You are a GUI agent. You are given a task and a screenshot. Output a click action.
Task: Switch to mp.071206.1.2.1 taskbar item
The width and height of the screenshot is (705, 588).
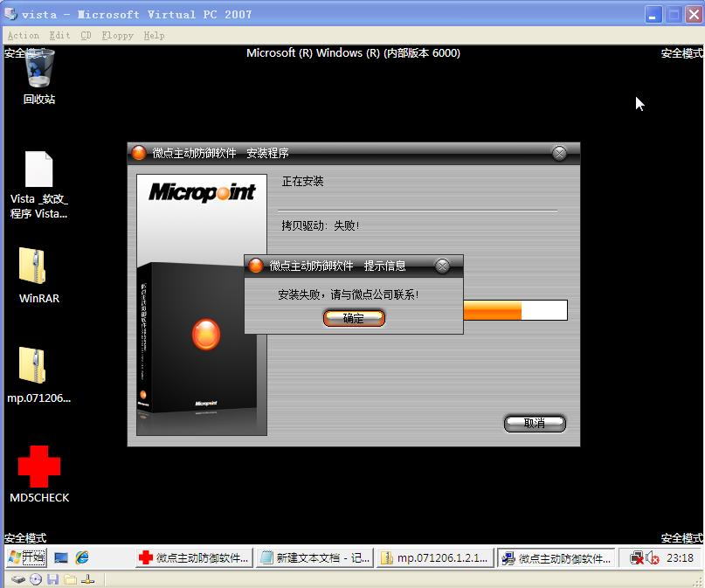(x=435, y=558)
